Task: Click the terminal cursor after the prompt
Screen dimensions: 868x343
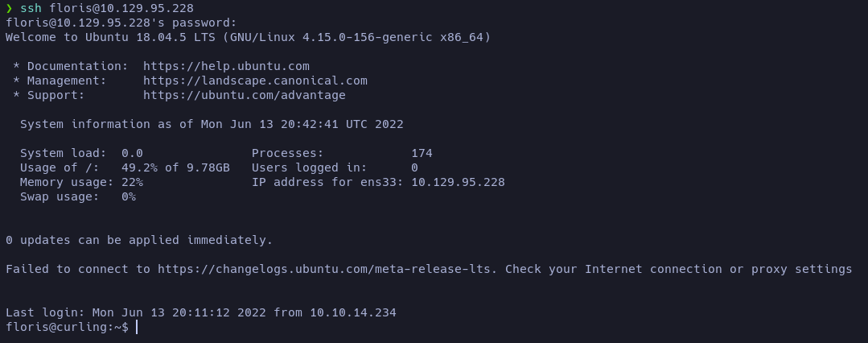Action: [137, 327]
